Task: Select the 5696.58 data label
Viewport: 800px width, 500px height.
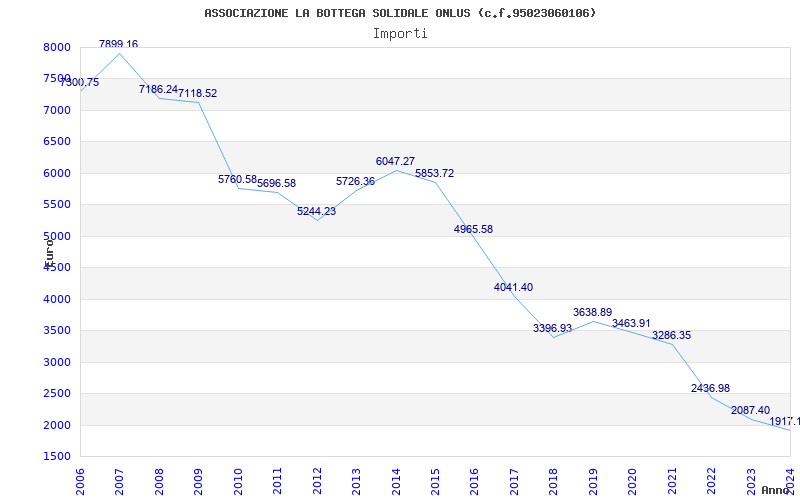Action: [x=277, y=184]
